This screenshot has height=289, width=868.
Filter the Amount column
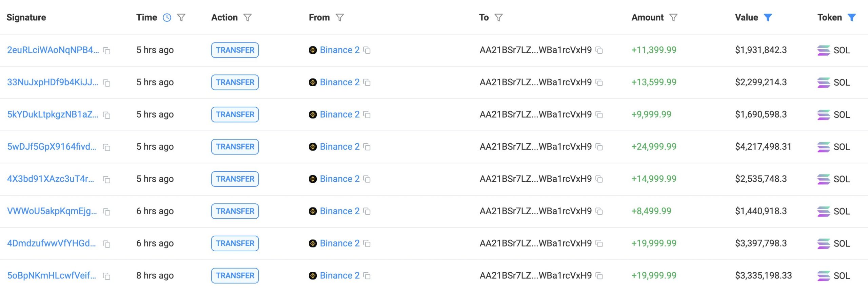tap(673, 18)
